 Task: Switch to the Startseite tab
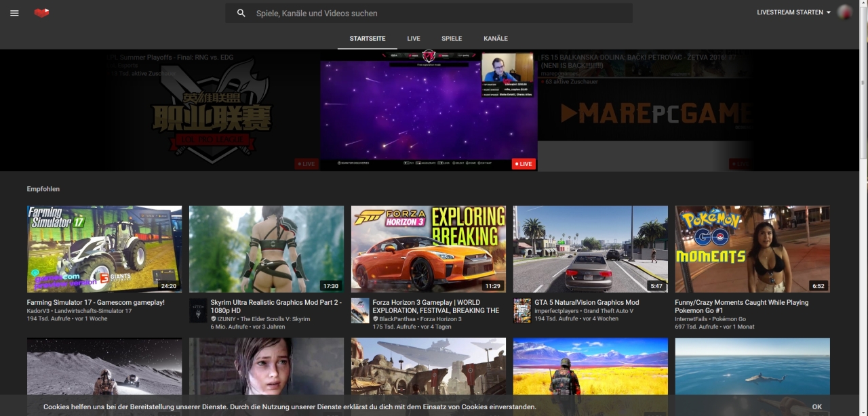[368, 39]
